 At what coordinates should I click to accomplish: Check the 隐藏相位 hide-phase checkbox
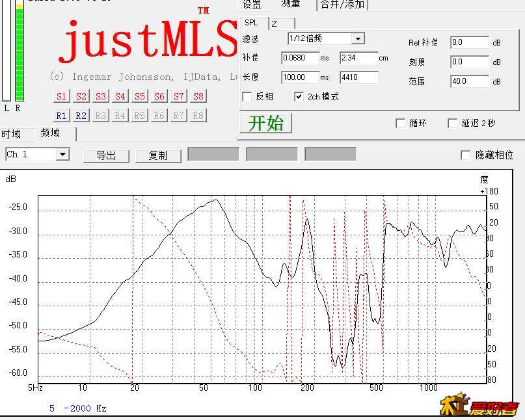pos(466,154)
